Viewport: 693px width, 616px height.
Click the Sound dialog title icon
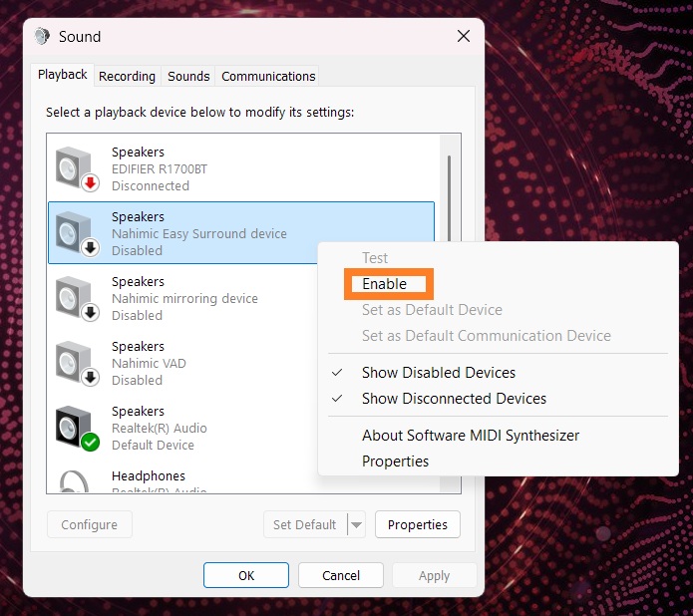(x=43, y=36)
